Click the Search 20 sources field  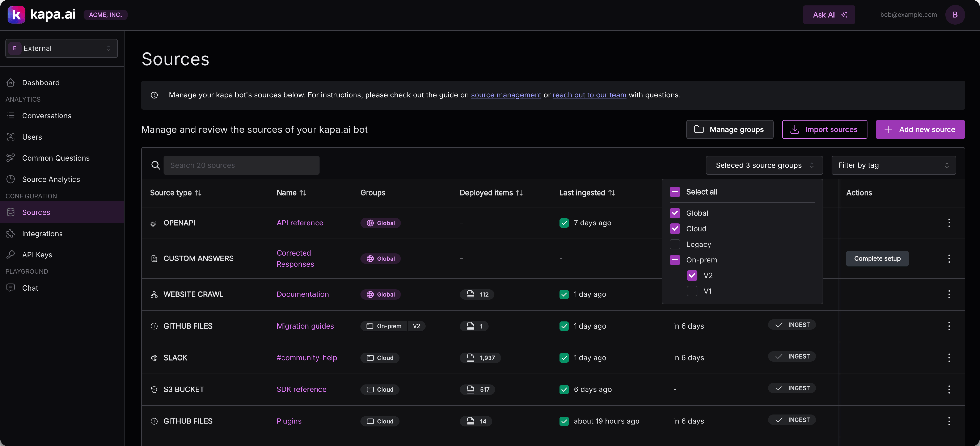[241, 165]
